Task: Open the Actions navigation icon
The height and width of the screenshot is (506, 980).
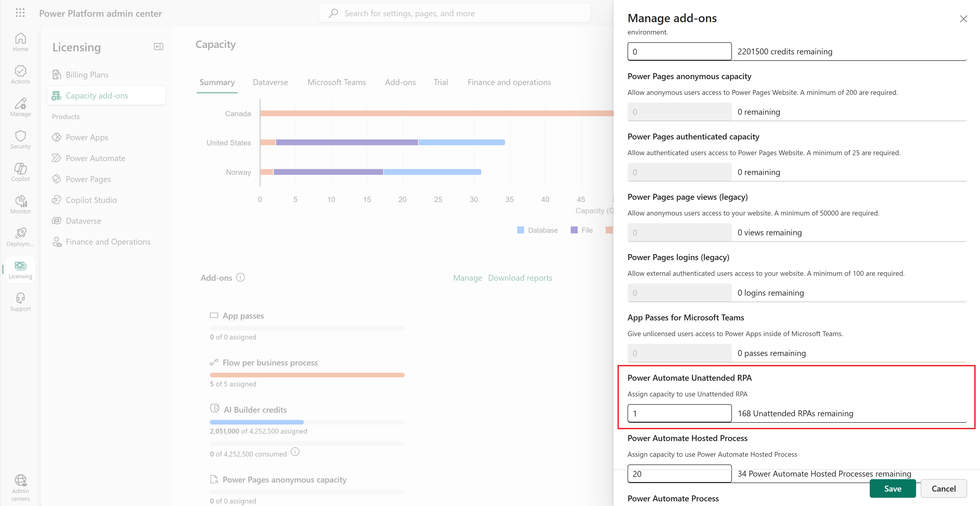Action: [x=20, y=74]
